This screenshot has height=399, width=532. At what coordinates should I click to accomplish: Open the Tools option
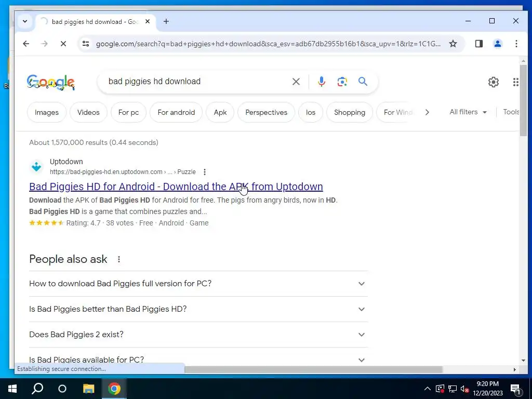(x=511, y=112)
